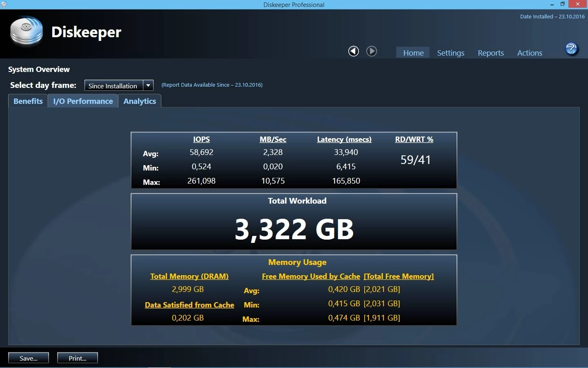Click the Free Memory Used by Cache label
Viewport: 588px width, 368px height.
[x=311, y=276]
